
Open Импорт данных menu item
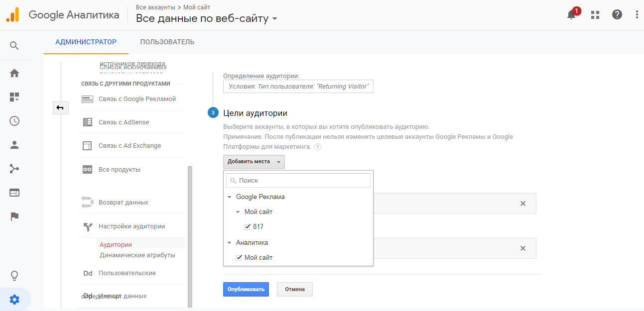tap(123, 296)
